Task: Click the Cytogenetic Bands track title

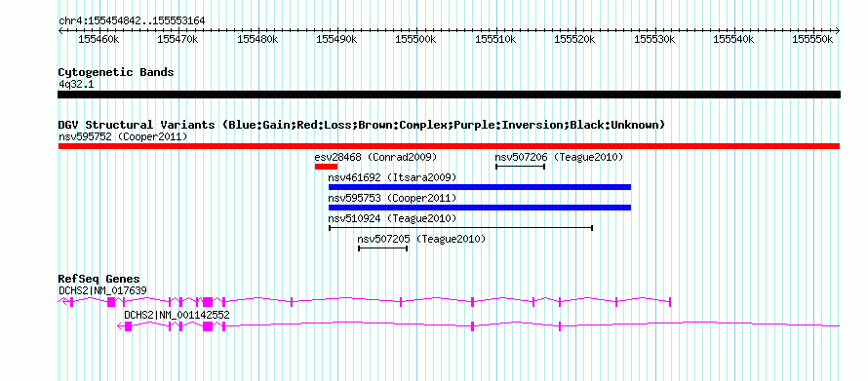Action: click(116, 72)
